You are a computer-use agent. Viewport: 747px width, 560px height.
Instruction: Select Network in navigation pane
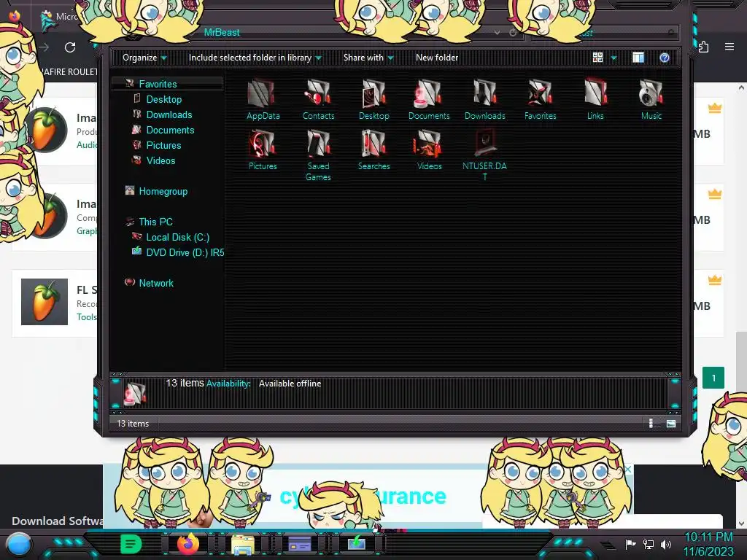point(156,283)
